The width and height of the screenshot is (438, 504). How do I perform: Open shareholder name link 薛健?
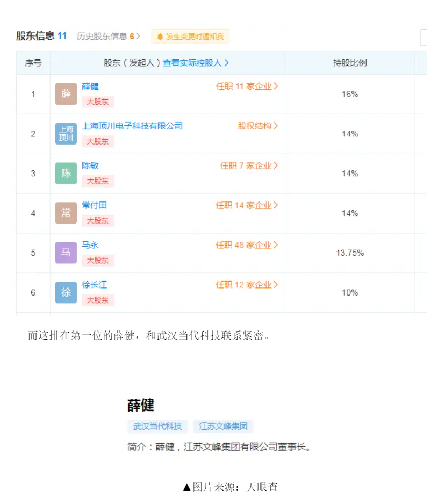90,87
